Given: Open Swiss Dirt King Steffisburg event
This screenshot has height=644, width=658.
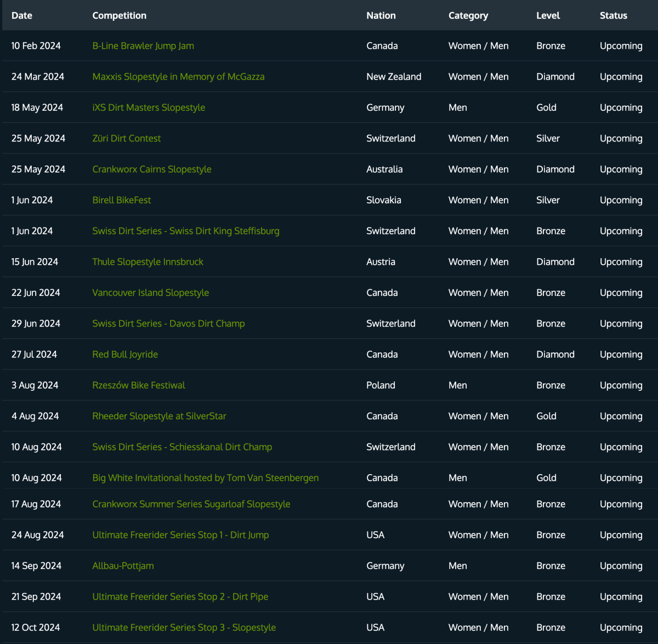Looking at the screenshot, I should coord(186,231).
